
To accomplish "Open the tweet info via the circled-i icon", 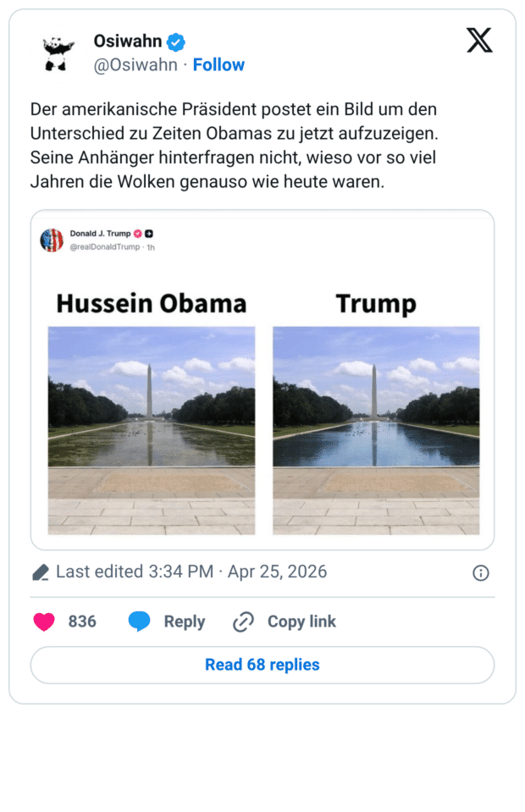I will coord(481,572).
